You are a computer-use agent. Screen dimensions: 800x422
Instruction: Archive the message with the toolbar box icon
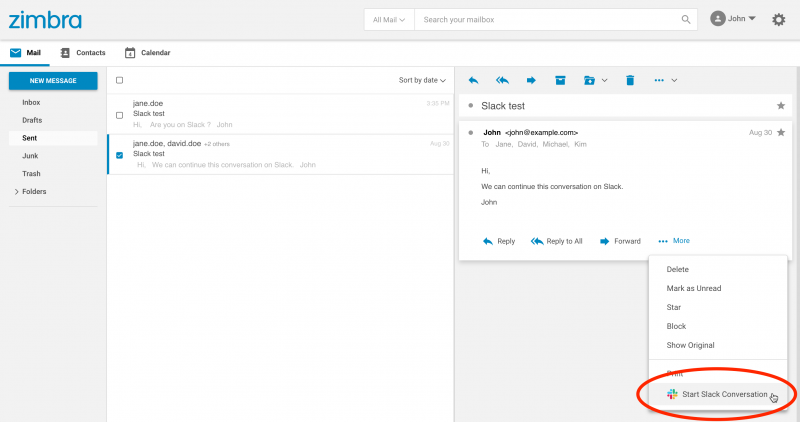click(x=560, y=80)
